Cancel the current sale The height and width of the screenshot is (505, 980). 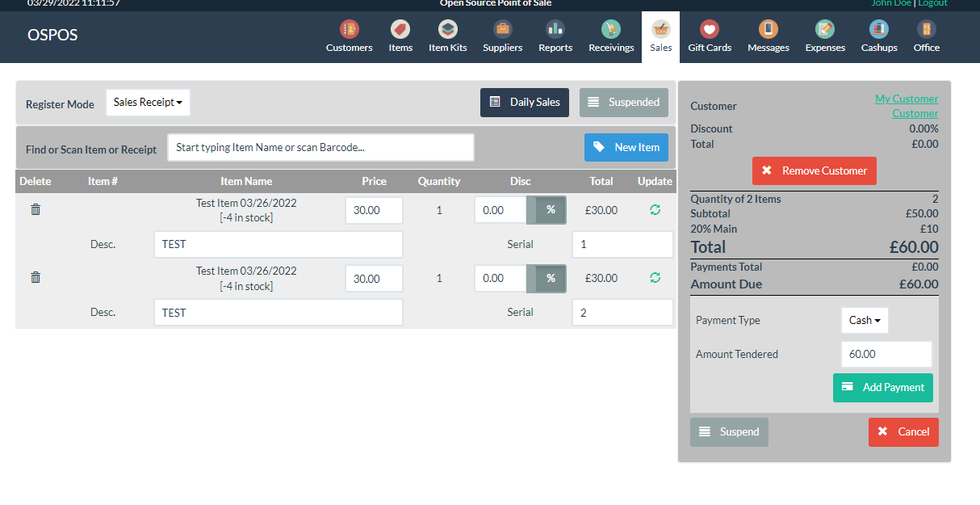pos(903,431)
